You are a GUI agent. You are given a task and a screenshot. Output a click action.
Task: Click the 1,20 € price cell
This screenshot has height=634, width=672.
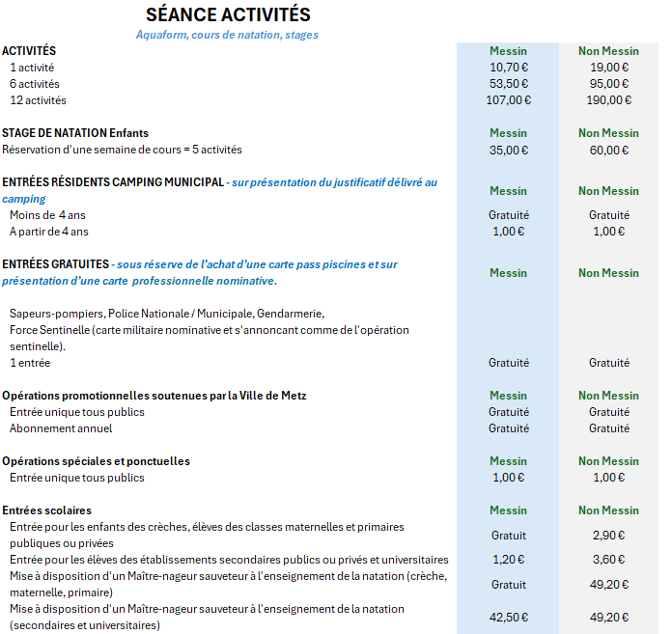point(509,560)
